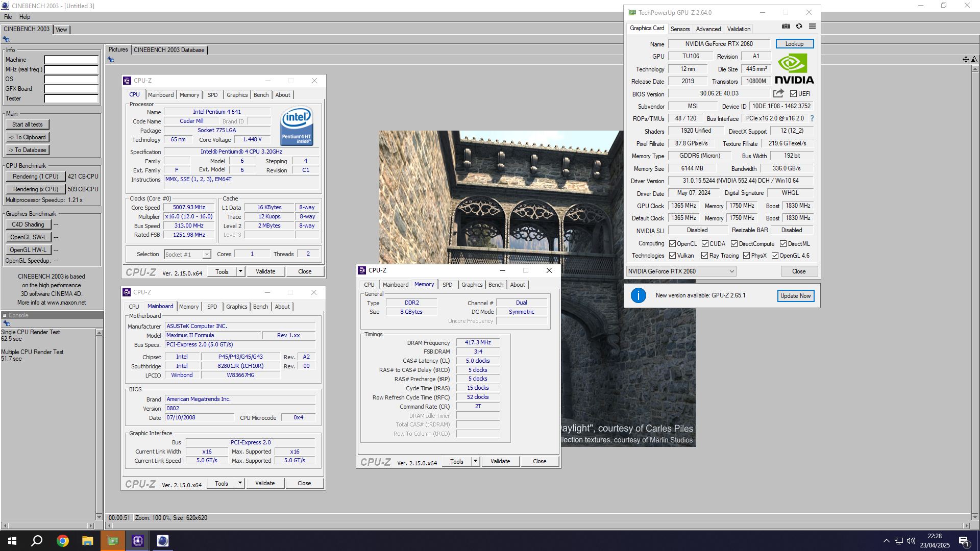
Task: Click Rendering (1 CPU) benchmark button
Action: pyautogui.click(x=35, y=177)
